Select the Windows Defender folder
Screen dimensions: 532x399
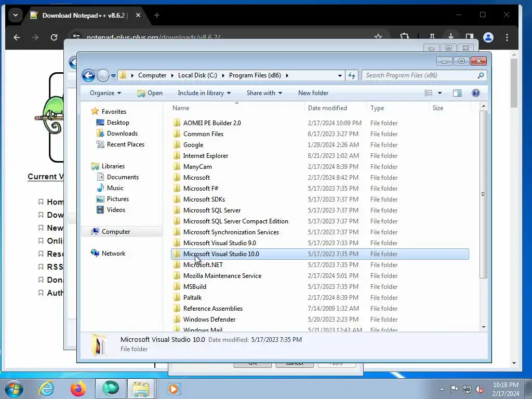[320, 320]
